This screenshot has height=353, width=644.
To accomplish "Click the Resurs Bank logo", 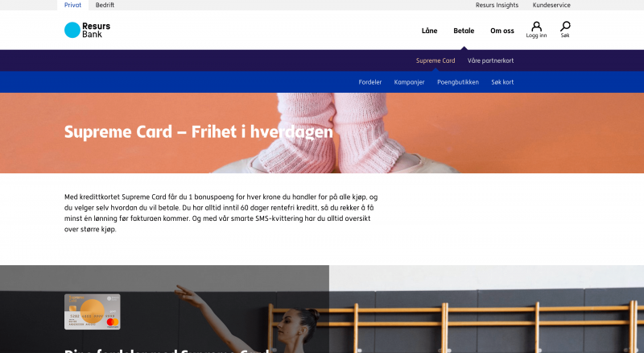I will click(x=87, y=30).
